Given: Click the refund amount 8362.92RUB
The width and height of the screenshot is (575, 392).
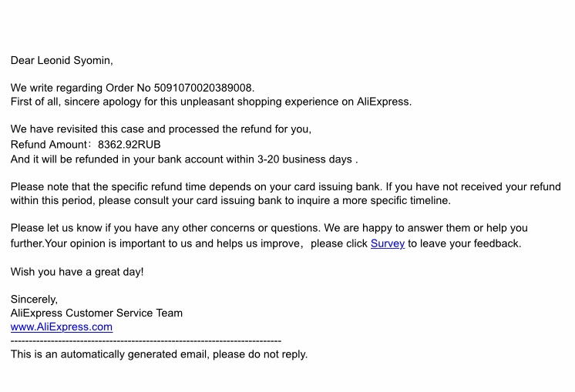Looking at the screenshot, I should (x=129, y=144).
